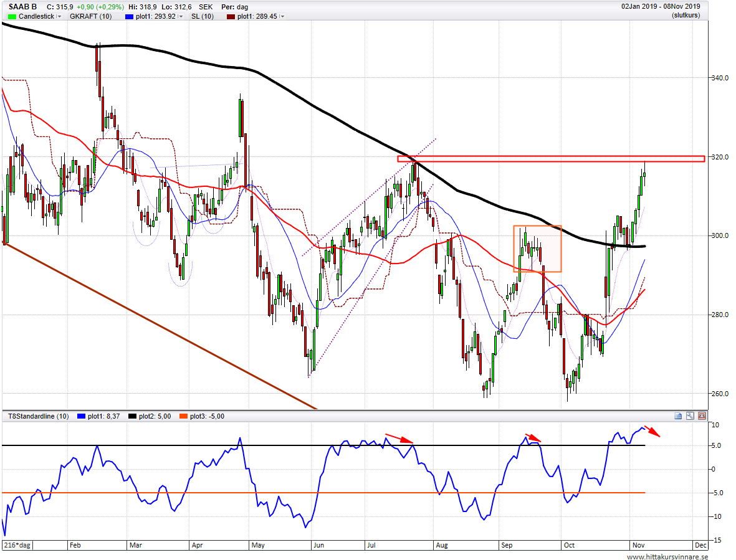Click the Hi: 318,9 value
The width and height of the screenshot is (736, 560).
(143, 7)
